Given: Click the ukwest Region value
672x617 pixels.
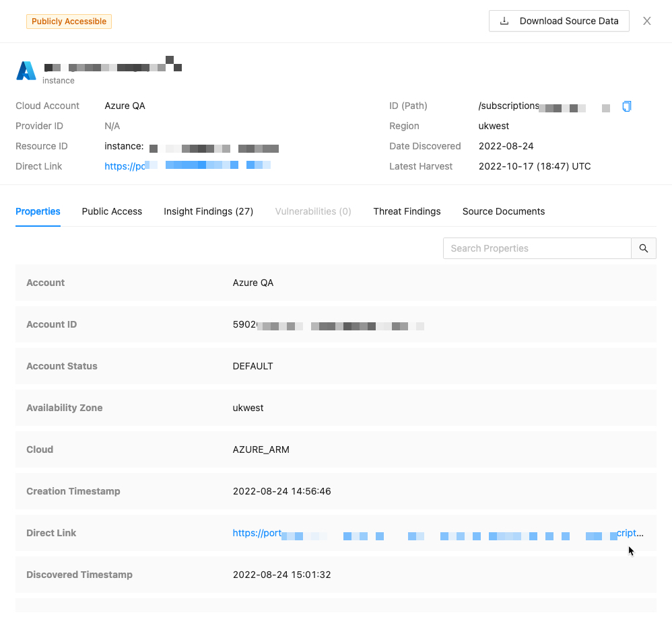Looking at the screenshot, I should click(494, 126).
